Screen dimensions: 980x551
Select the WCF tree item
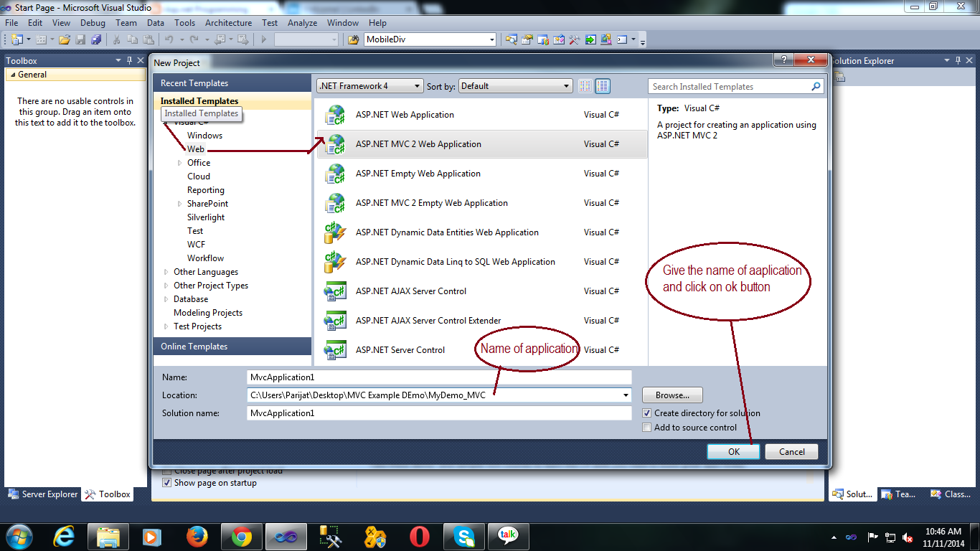196,245
